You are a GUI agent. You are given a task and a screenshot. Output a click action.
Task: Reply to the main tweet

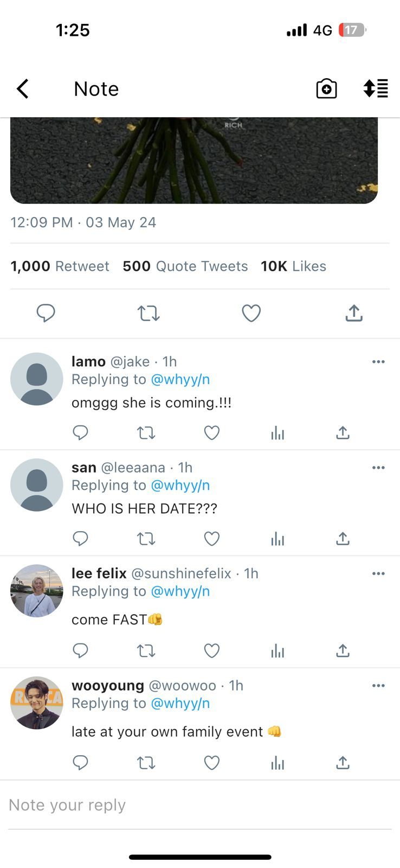(46, 313)
